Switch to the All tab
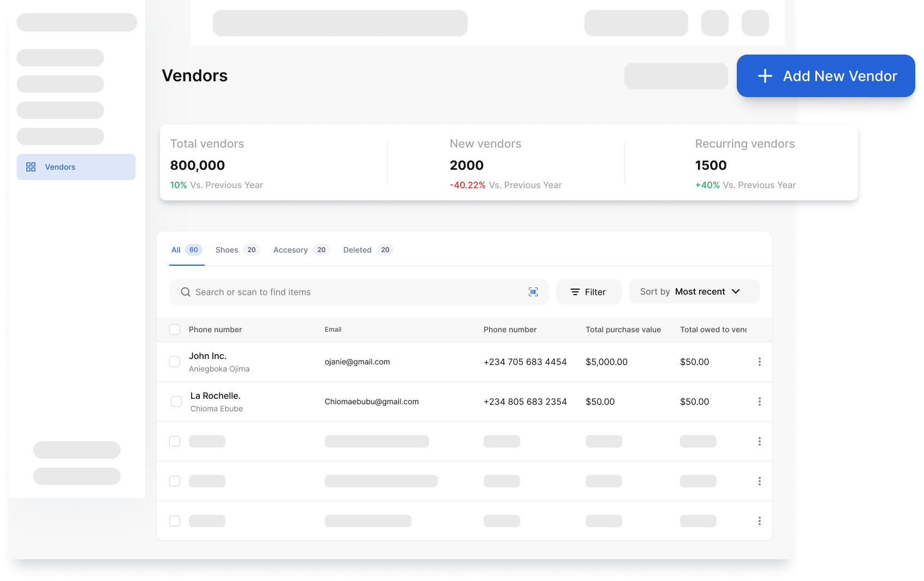Screen dimensions: 924x581 coord(175,250)
